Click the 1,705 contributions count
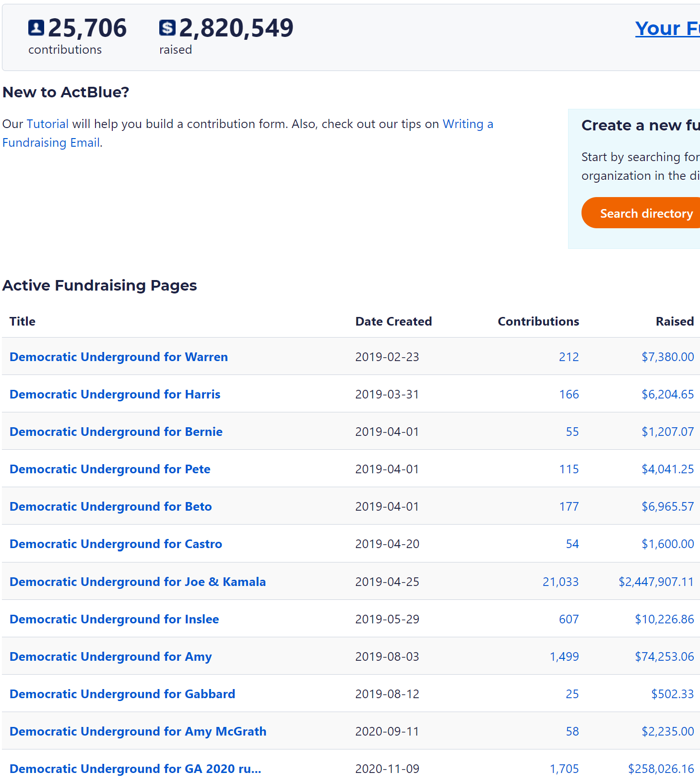 (x=564, y=769)
